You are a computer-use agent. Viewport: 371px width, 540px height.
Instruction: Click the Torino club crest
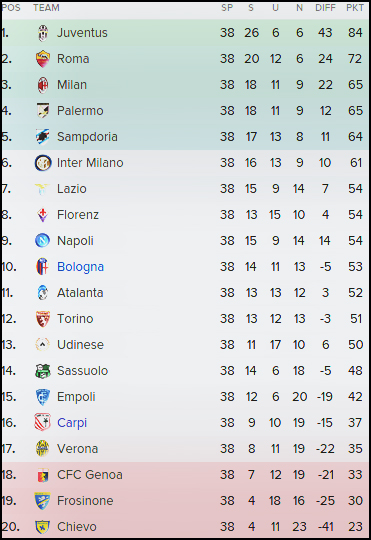pyautogui.click(x=43, y=319)
